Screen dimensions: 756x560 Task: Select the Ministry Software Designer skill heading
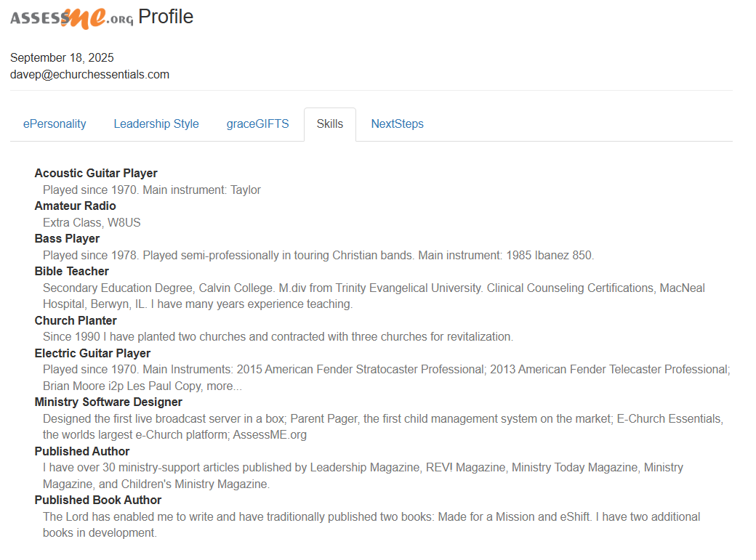108,402
